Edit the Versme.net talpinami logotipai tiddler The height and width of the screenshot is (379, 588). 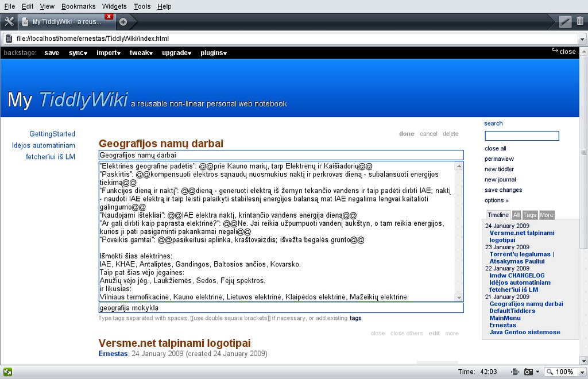pyautogui.click(x=434, y=333)
